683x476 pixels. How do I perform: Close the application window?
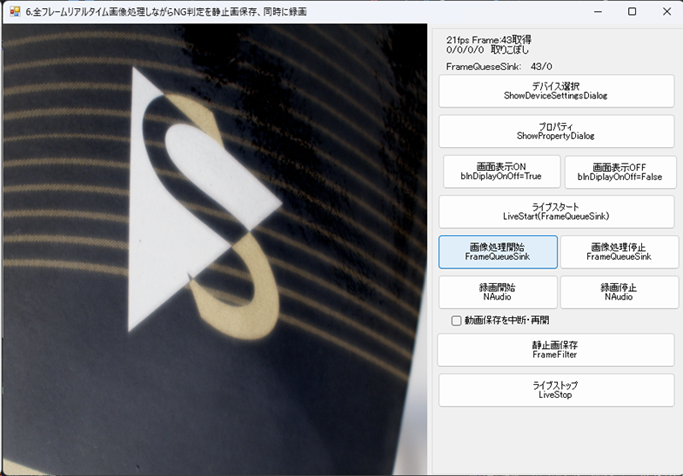click(666, 12)
